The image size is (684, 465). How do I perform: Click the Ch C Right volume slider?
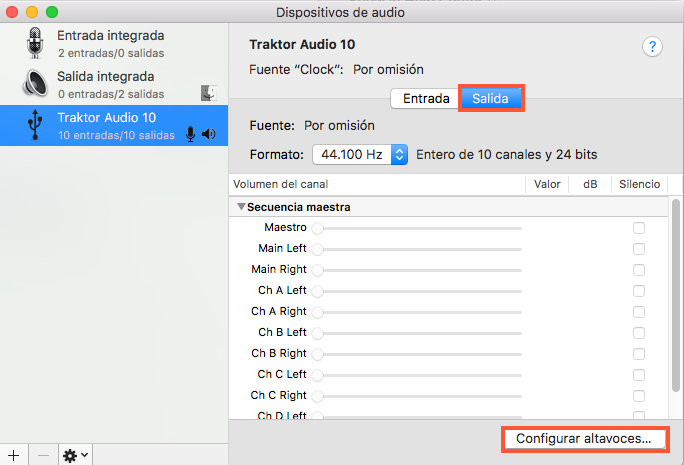click(x=417, y=396)
